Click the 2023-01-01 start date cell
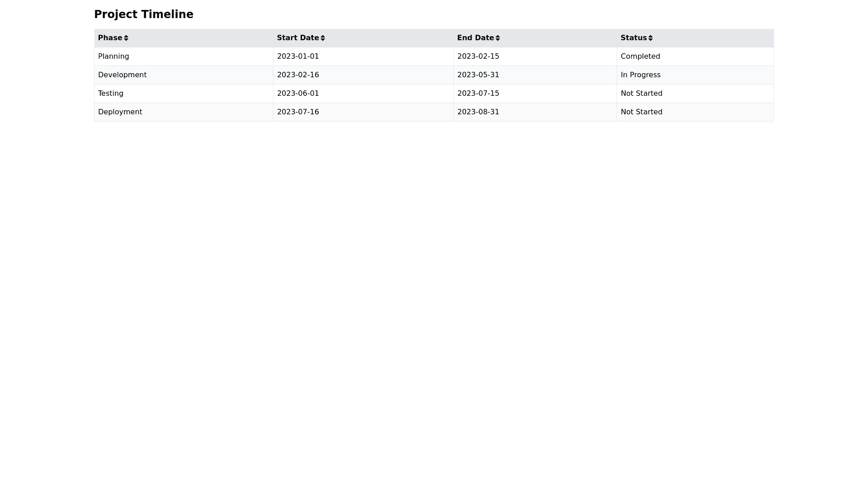This screenshot has height=488, width=868. click(x=298, y=56)
